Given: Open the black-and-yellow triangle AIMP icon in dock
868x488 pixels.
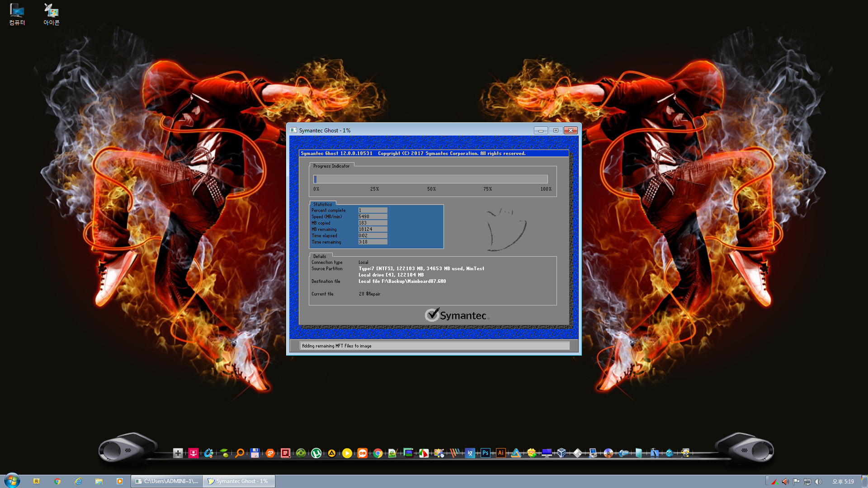Looking at the screenshot, I should coord(332,453).
